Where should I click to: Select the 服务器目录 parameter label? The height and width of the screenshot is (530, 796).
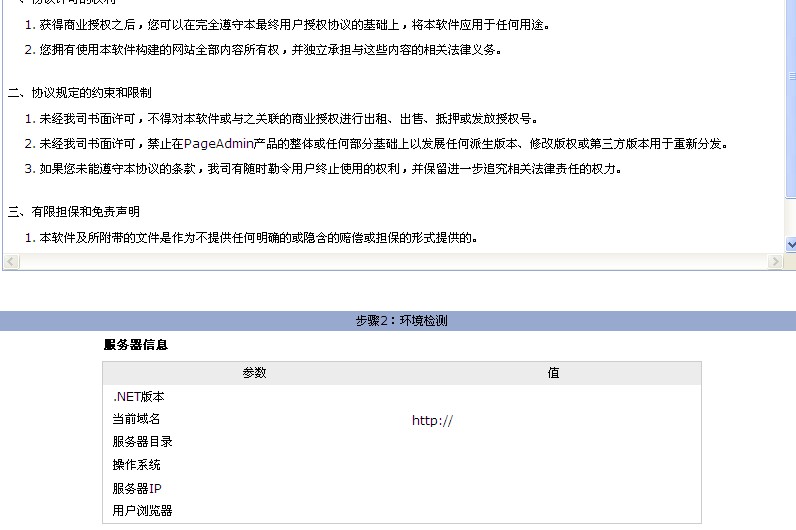coord(142,442)
